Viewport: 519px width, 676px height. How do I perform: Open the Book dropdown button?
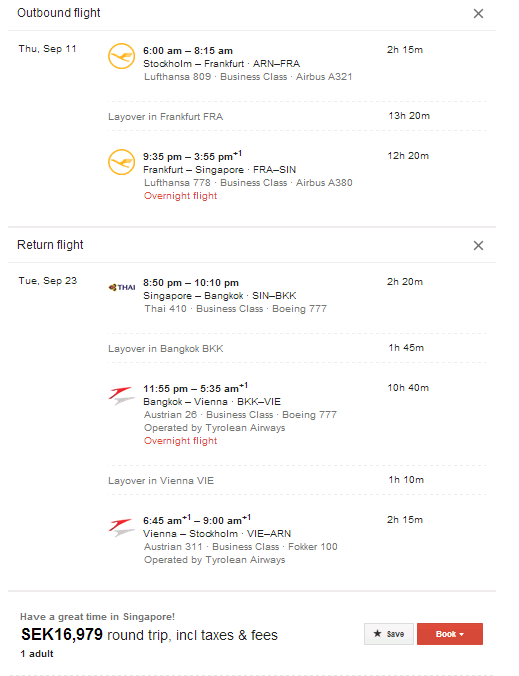tap(450, 634)
